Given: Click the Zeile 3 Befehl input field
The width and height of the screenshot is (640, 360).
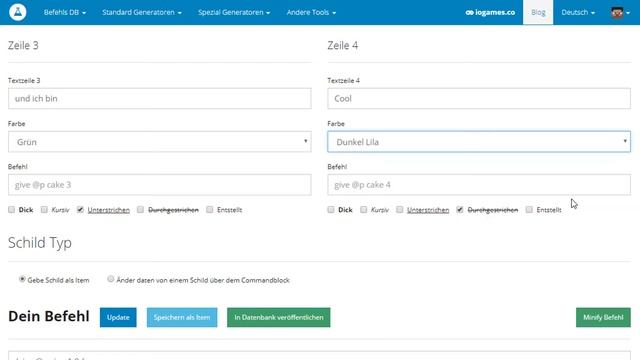Looking at the screenshot, I should 160,185.
